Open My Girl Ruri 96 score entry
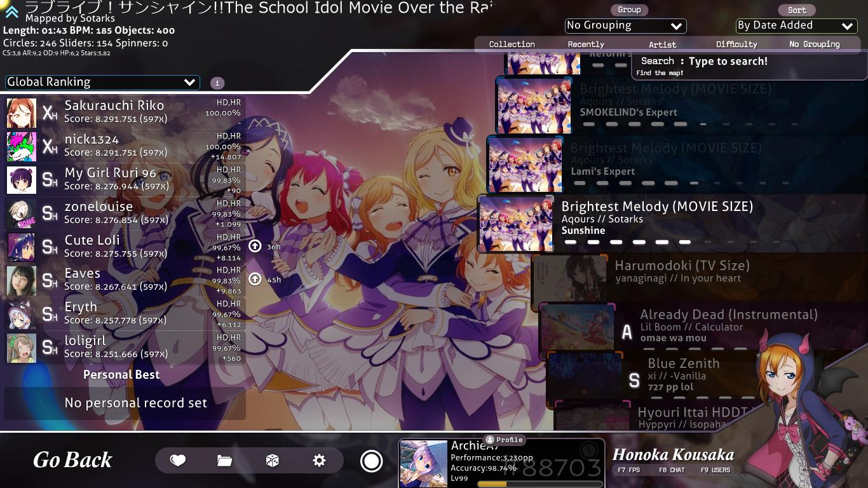Screen dimensions: 868x488 tap(125, 180)
